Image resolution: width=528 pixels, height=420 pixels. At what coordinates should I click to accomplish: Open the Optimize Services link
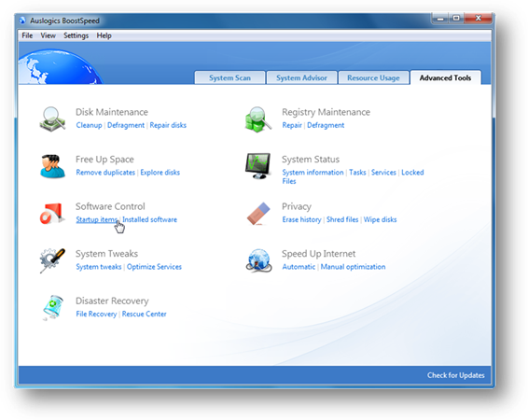154,267
